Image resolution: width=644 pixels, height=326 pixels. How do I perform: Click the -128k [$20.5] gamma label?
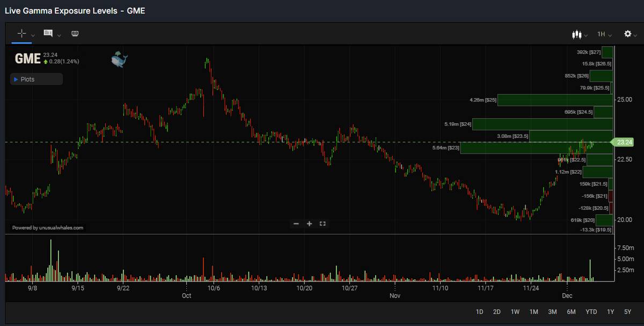tap(593, 208)
